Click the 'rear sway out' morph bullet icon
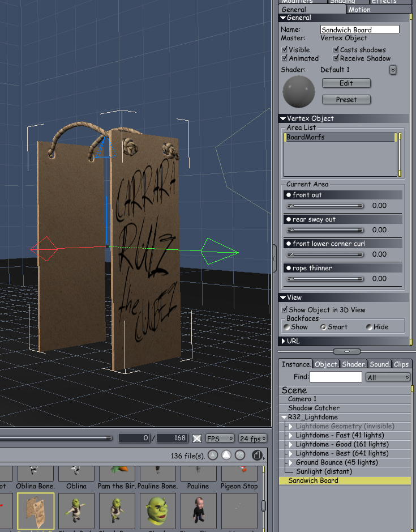The image size is (416, 532). point(289,219)
